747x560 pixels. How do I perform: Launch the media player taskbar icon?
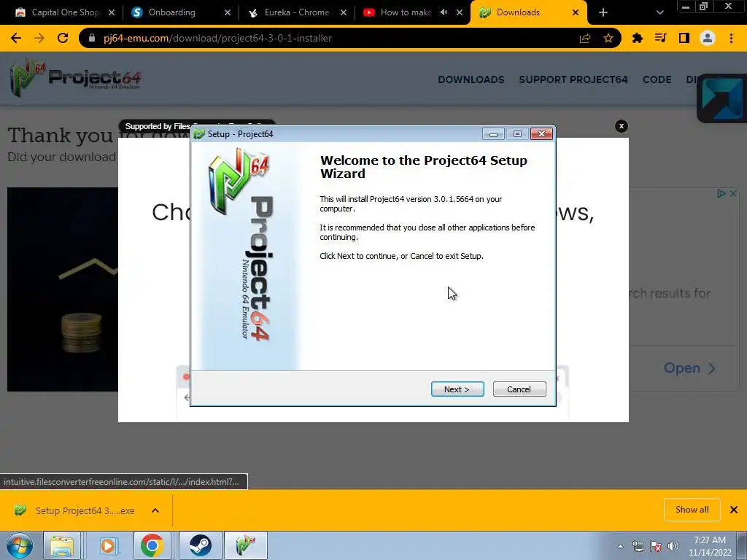click(x=108, y=545)
